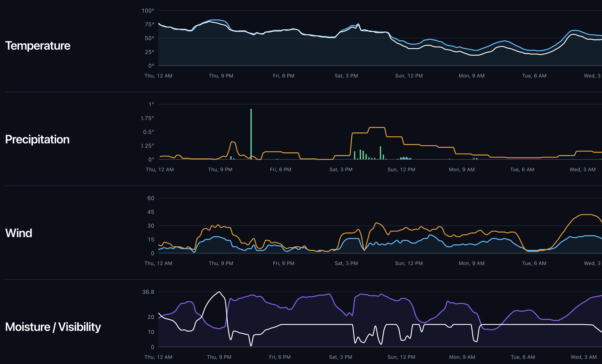The width and height of the screenshot is (602, 364).
Task: Select "Wed, 3 AM" under the Moisture chart
Action: click(x=584, y=357)
